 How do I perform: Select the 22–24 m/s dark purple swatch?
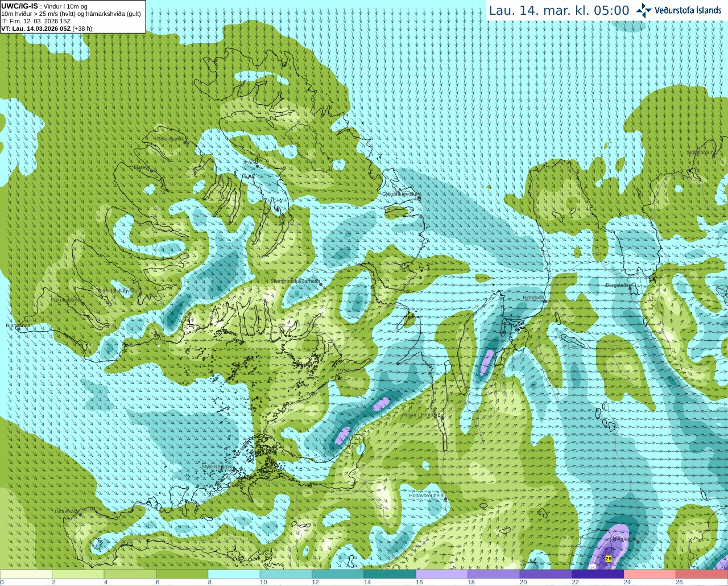tap(597, 573)
